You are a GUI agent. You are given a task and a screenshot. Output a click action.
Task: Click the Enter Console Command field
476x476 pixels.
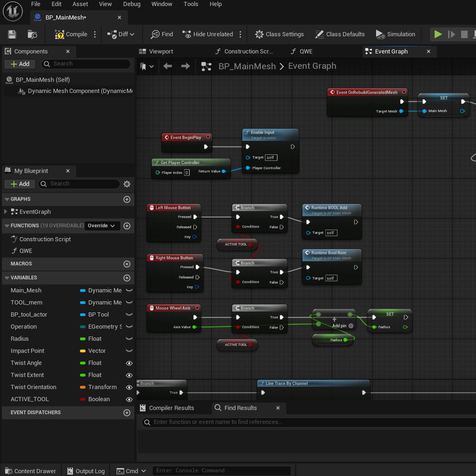(221, 470)
